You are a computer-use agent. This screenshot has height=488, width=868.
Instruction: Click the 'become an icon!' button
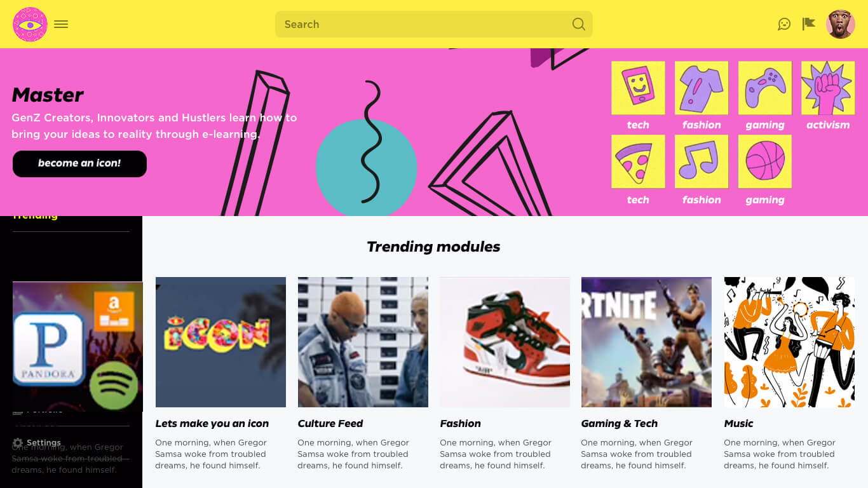(79, 163)
